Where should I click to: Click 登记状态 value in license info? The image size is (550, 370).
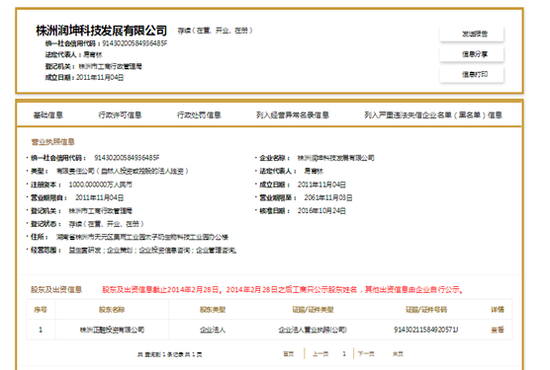pyautogui.click(x=106, y=224)
